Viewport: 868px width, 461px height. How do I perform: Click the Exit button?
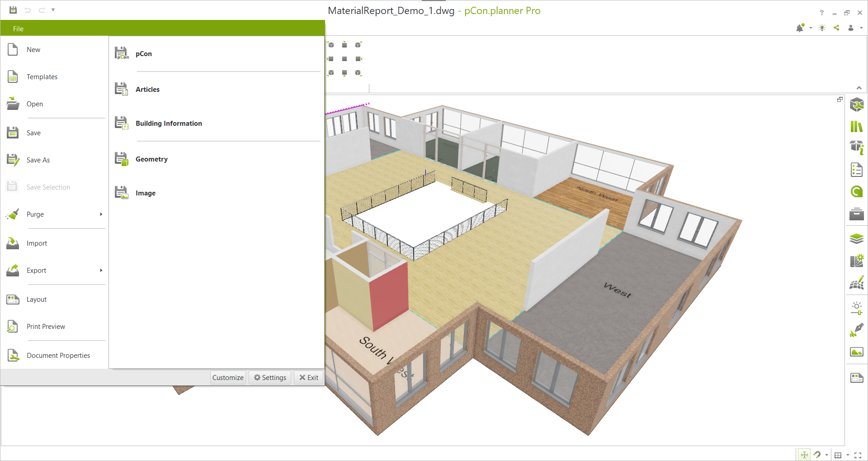[308, 377]
